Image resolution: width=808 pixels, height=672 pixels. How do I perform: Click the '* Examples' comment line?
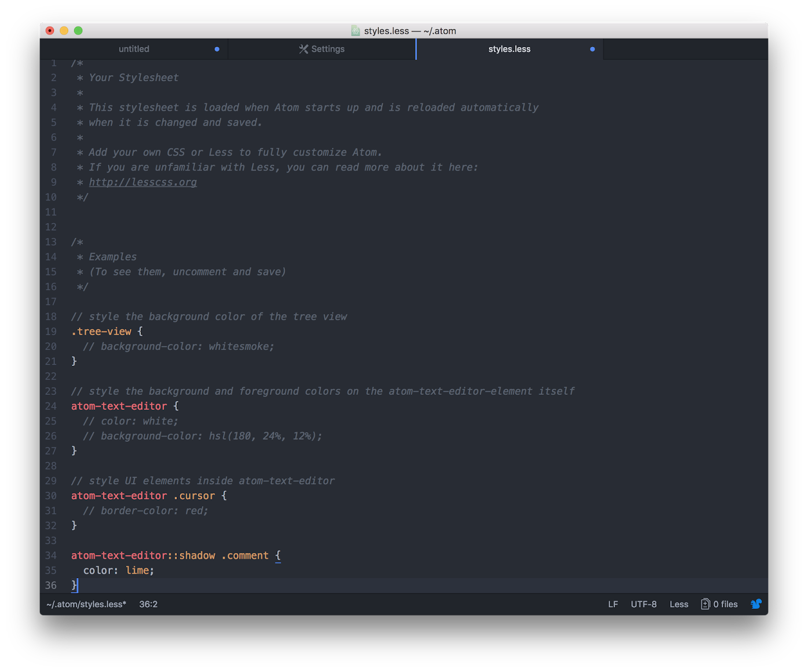(x=107, y=257)
